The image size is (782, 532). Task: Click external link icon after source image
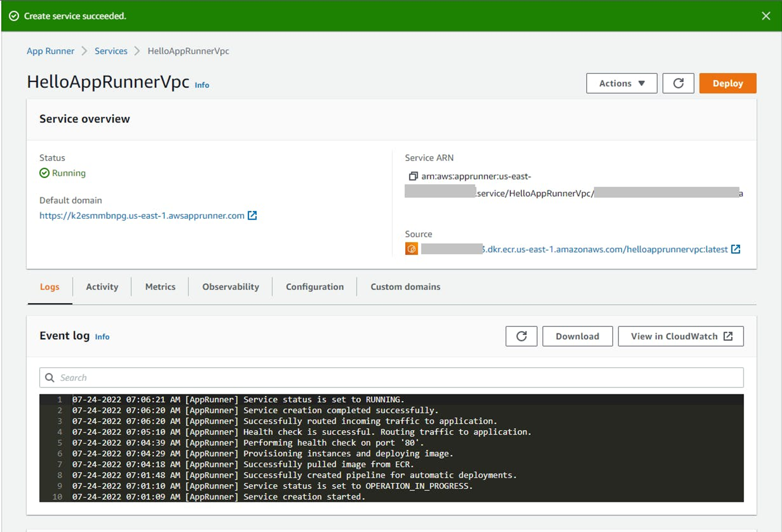[736, 249]
